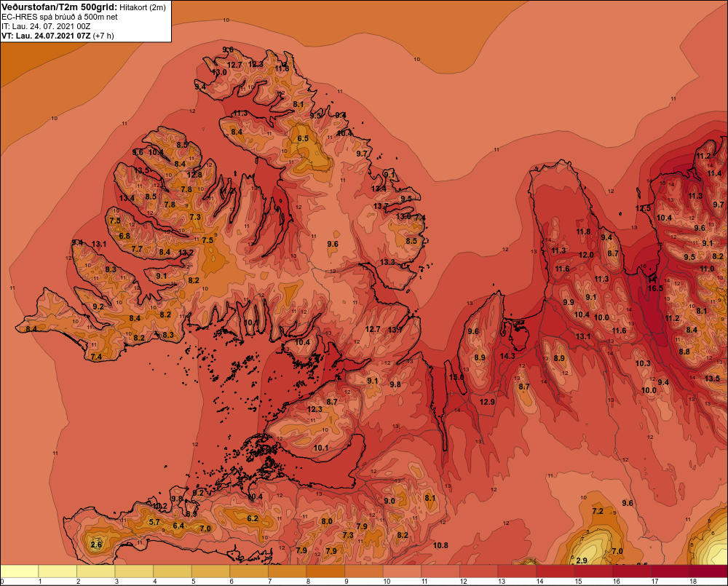This screenshot has width=728, height=586.
Task: Select the legend swatch between 5 and 6
Action: point(211,571)
